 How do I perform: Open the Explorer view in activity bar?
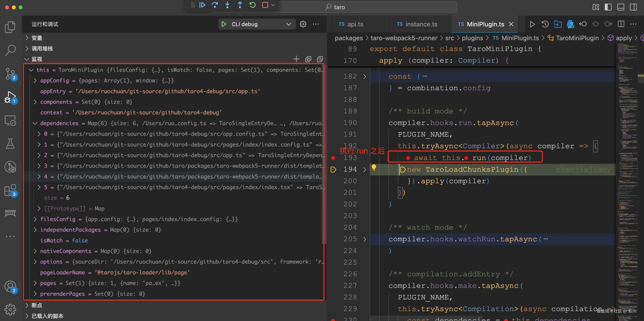coord(10,27)
